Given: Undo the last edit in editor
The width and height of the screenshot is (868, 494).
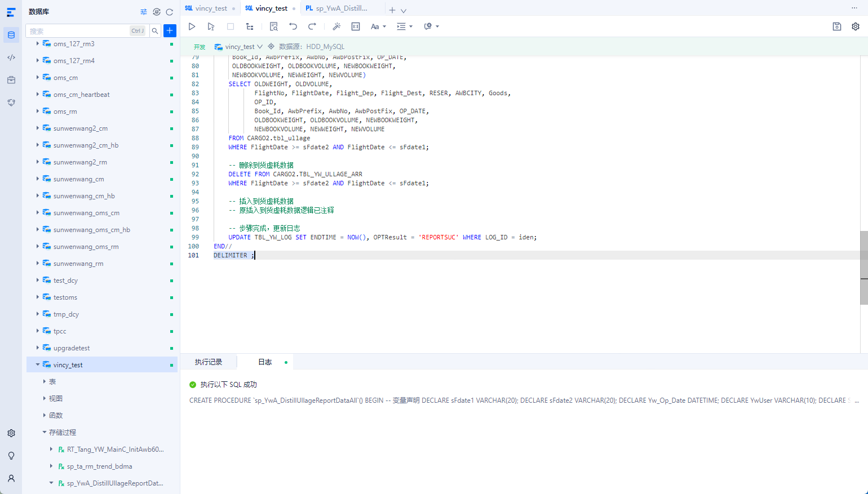Looking at the screenshot, I should tap(293, 26).
